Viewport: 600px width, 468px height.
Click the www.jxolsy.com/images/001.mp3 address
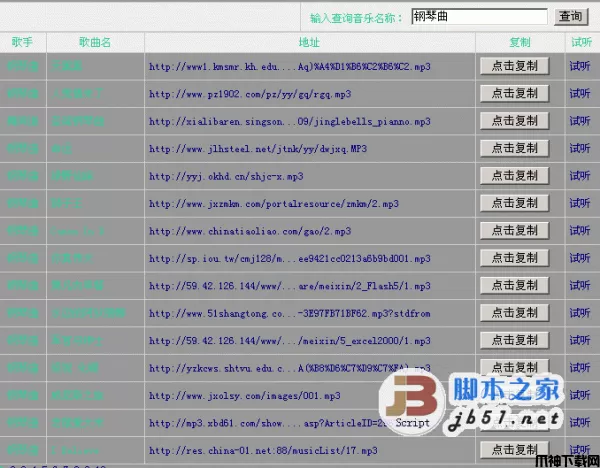point(245,396)
